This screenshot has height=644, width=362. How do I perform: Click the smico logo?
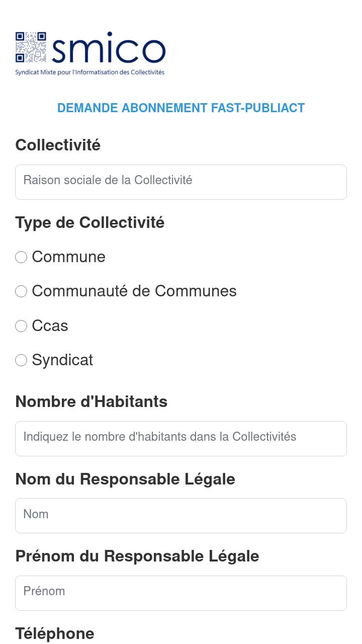[90, 53]
